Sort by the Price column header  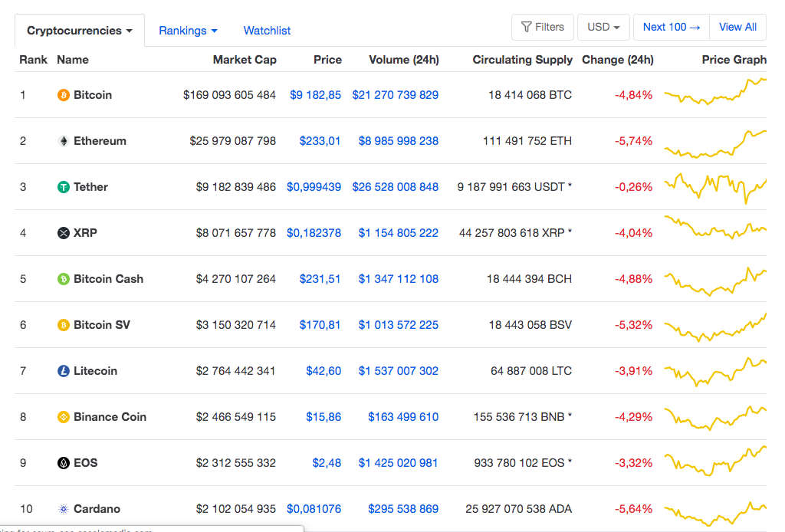327,60
